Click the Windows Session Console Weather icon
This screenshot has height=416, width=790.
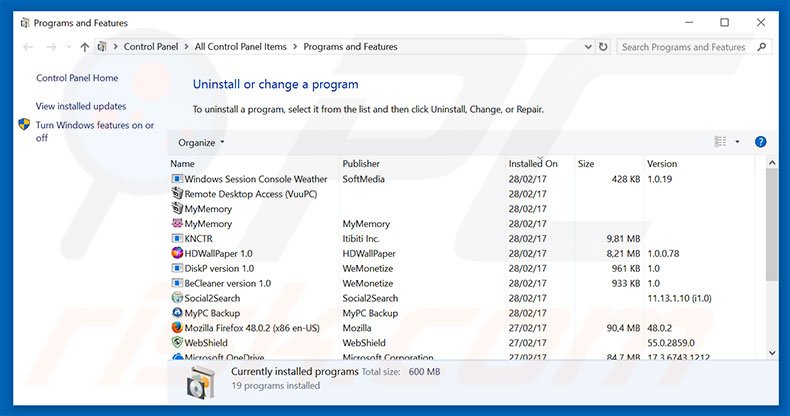(x=177, y=179)
